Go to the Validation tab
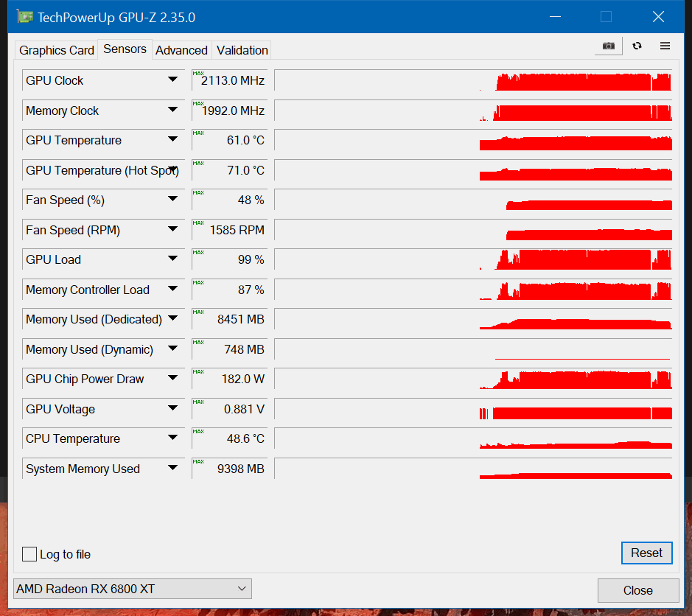Image resolution: width=692 pixels, height=616 pixels. click(x=242, y=50)
